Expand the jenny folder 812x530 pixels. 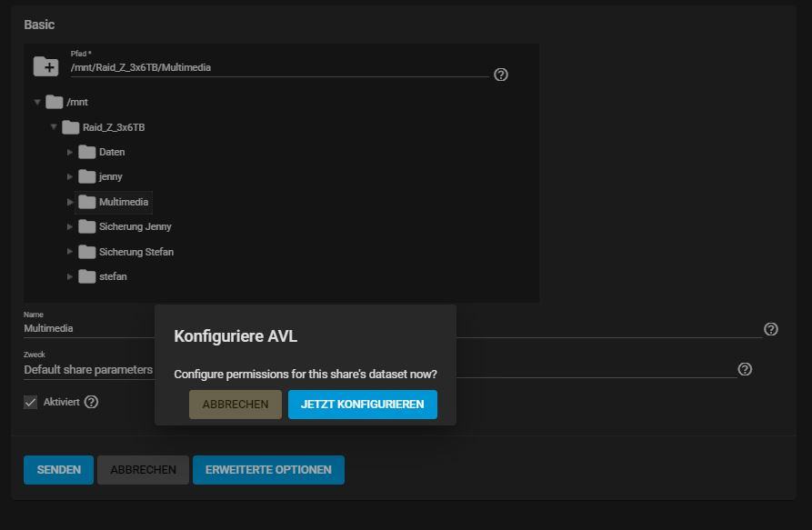70,177
